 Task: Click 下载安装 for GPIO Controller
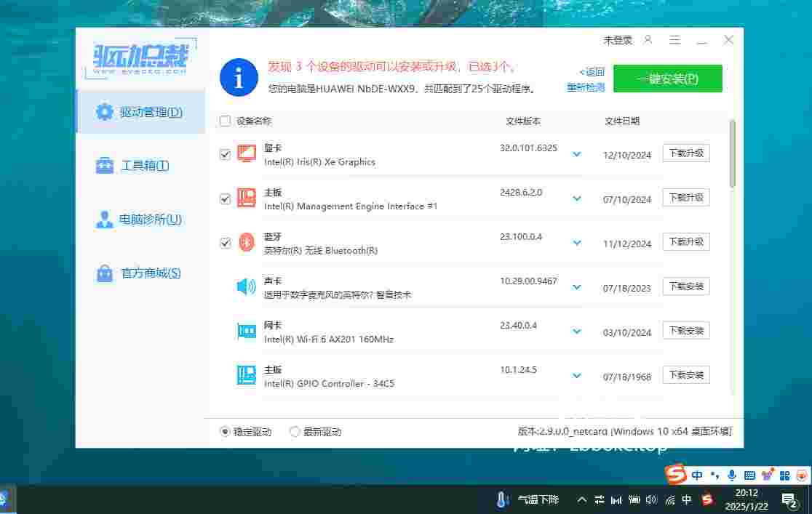coord(686,374)
